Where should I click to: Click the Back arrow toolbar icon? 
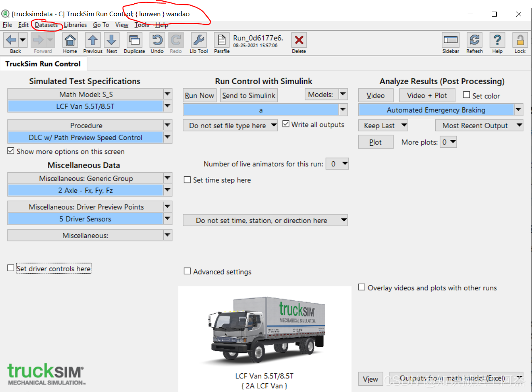point(11,40)
